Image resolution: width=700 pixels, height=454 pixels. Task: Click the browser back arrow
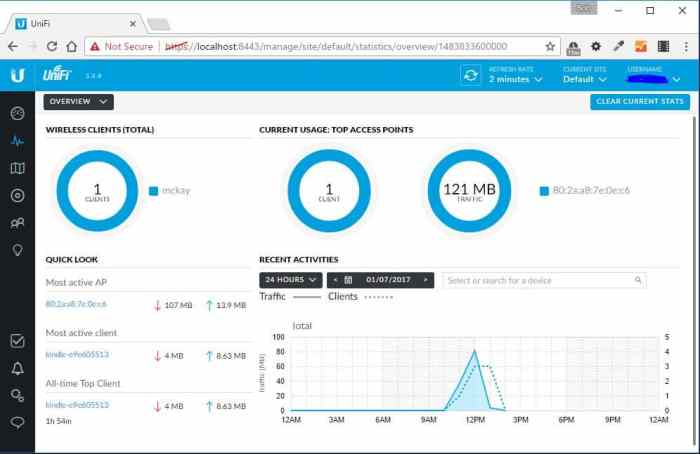point(13,46)
